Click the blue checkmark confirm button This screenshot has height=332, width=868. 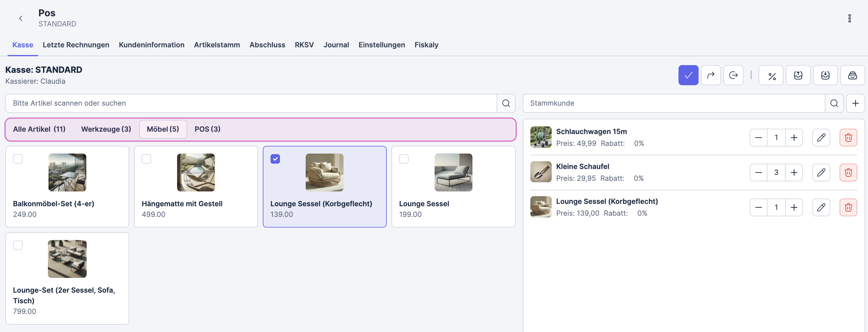point(688,75)
